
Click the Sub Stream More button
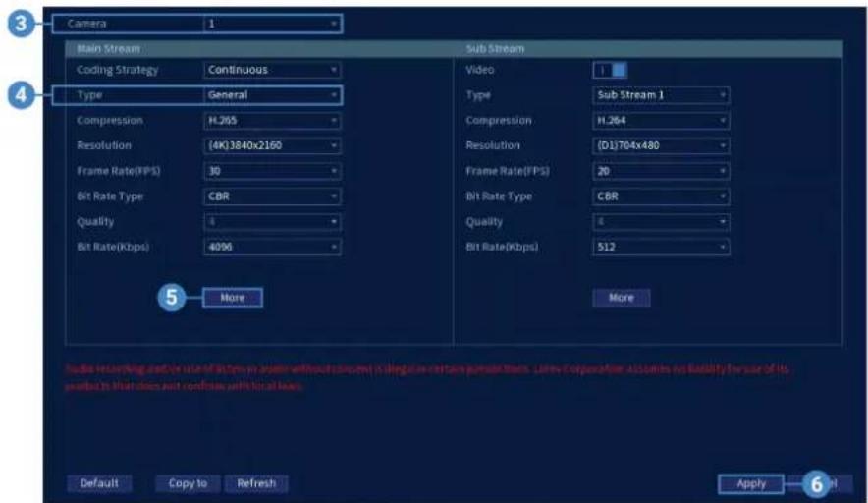tap(622, 298)
